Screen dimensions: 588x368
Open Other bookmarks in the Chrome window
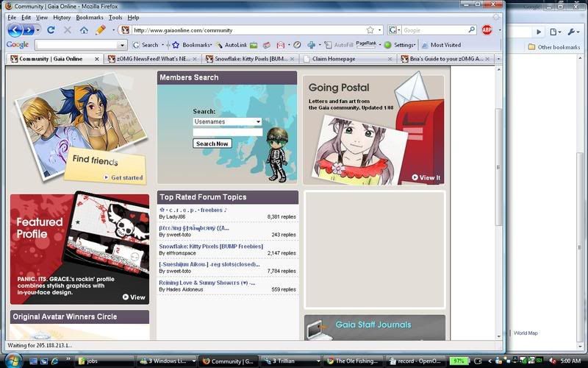pos(554,47)
